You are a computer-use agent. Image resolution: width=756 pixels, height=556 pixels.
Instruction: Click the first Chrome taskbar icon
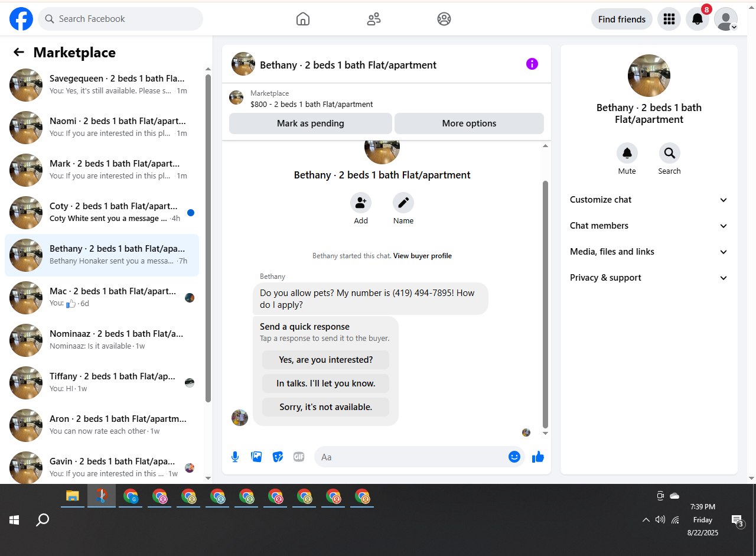tap(131, 496)
